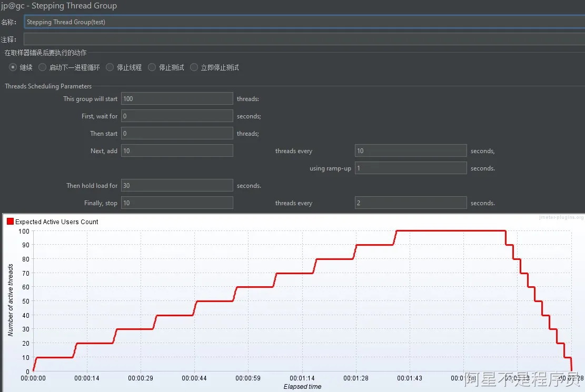The image size is (585, 392).
Task: Click the 'threads every' field in the 'Next, add' row
Action: pos(411,151)
